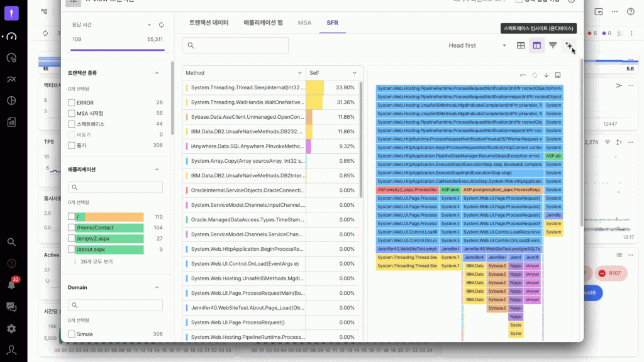Open the Self column dropdown arrow
The height and width of the screenshot is (362, 644).
355,73
